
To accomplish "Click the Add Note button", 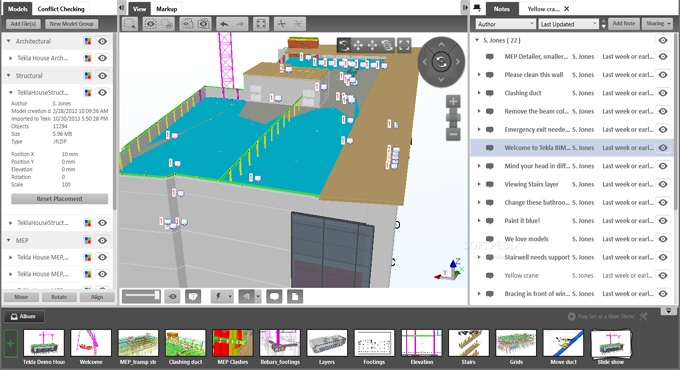I will coord(624,23).
